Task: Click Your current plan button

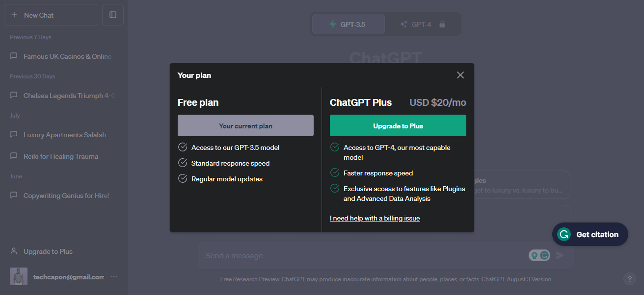Action: coord(245,125)
